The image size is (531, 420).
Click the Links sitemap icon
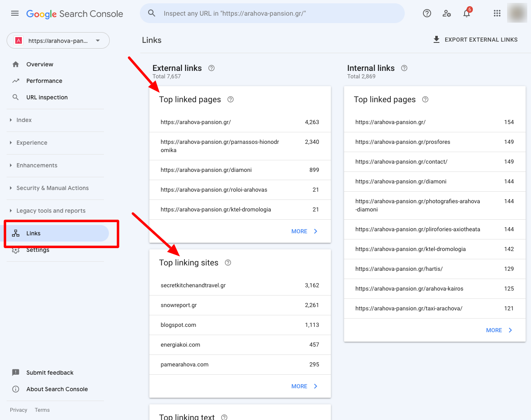[x=16, y=233]
